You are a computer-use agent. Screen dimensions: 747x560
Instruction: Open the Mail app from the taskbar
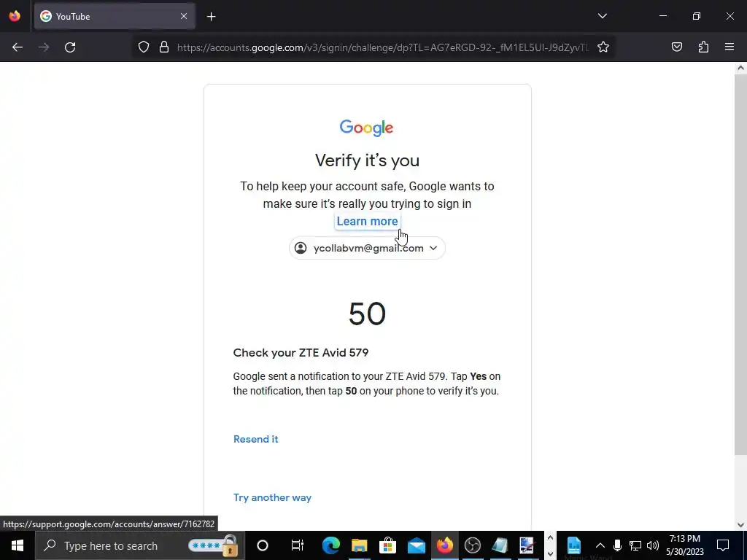[x=416, y=545]
